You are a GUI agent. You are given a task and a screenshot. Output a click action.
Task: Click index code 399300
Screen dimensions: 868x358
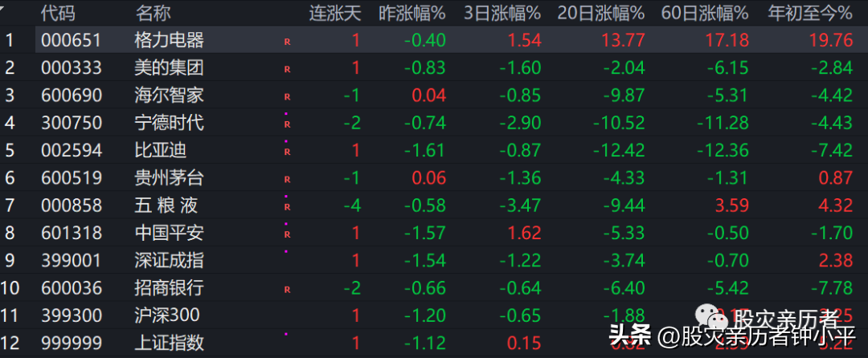tap(72, 315)
